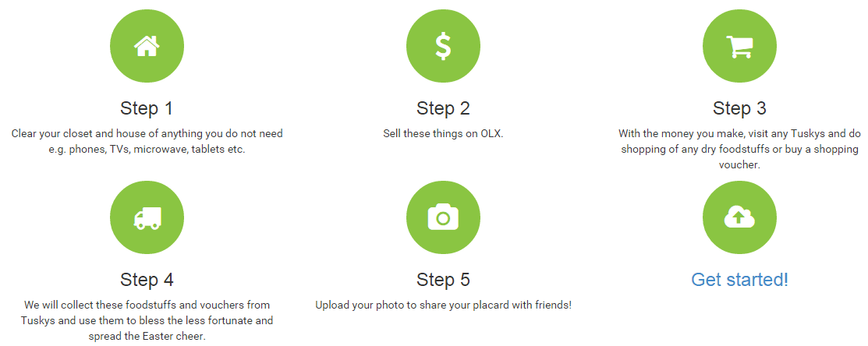Click the delivery truck icon
Screen dimensions: 868x346
[x=147, y=217]
